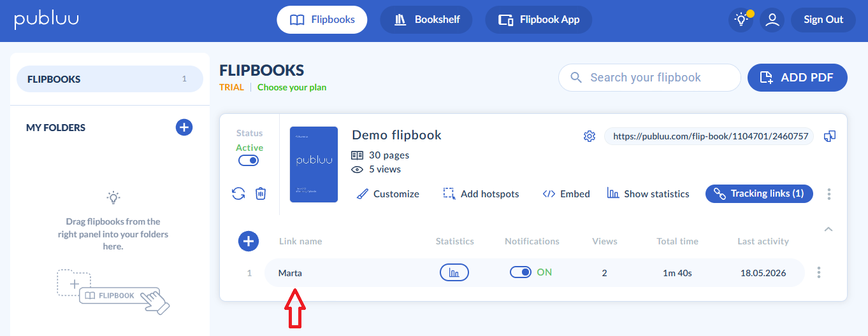Click the flipbook URL field
This screenshot has width=868, height=336.
coord(709,136)
